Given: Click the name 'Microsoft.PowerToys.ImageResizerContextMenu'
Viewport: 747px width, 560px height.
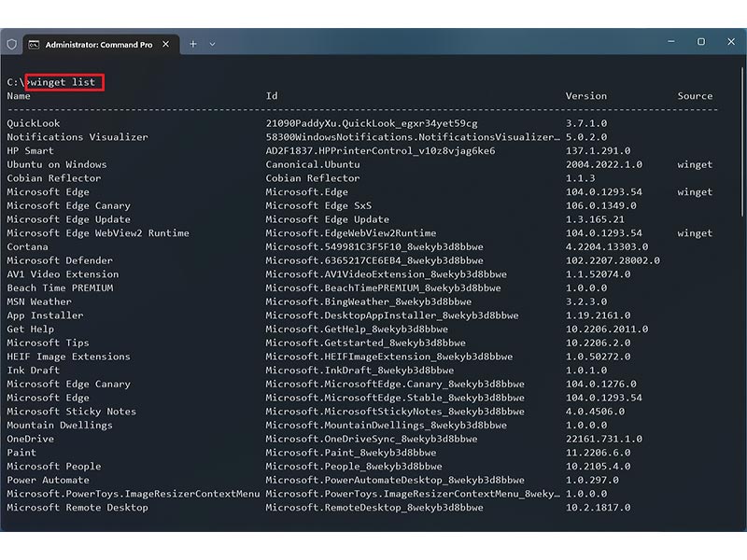Looking at the screenshot, I should point(134,494).
